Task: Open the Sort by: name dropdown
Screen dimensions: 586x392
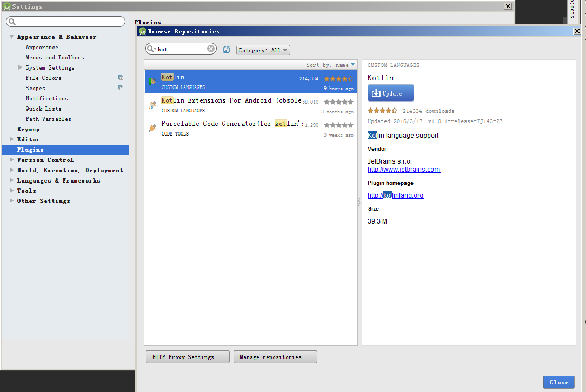Action: coord(330,65)
